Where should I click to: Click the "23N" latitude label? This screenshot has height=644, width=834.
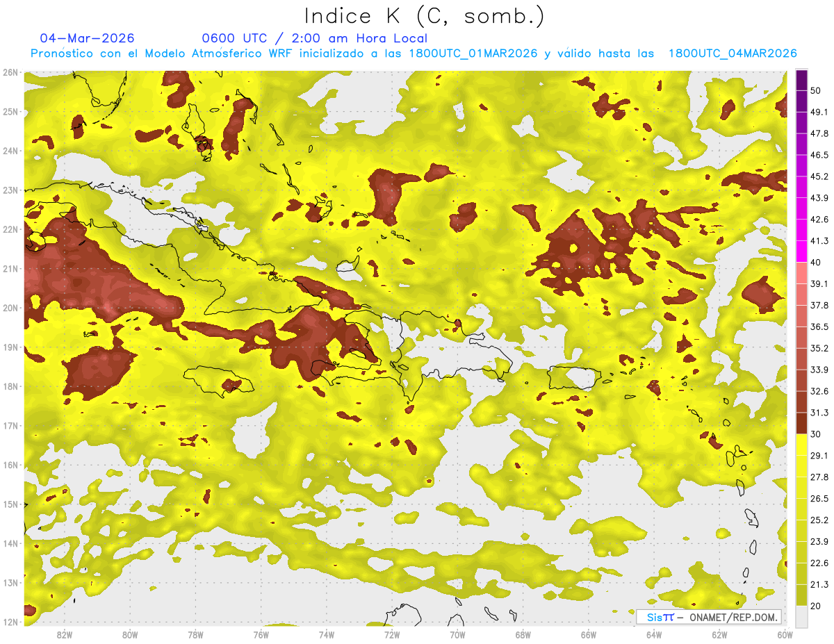click(10, 190)
